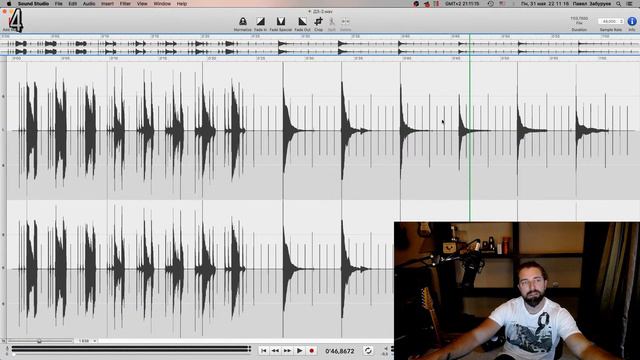Open the View menu
Viewport: 640px width, 360px height.
(142, 4)
